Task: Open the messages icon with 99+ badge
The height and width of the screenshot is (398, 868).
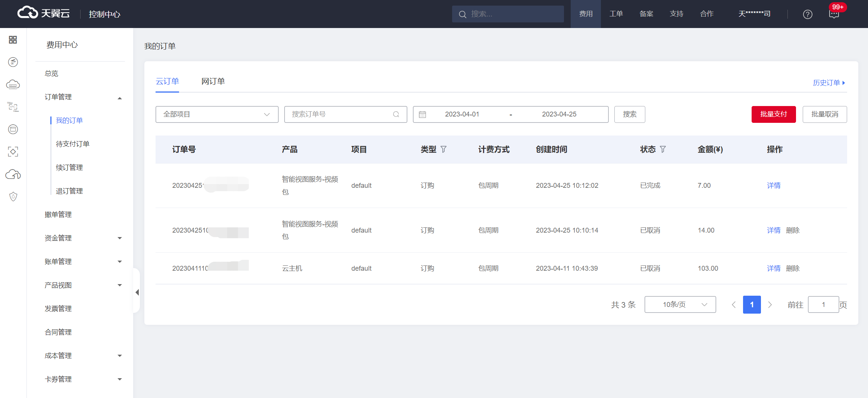Action: click(x=834, y=14)
